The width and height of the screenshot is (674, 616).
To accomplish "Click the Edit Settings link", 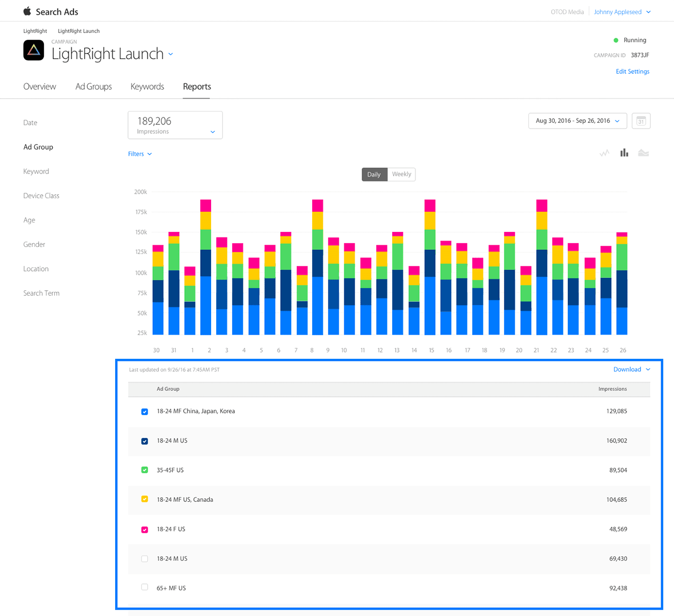I will 632,72.
